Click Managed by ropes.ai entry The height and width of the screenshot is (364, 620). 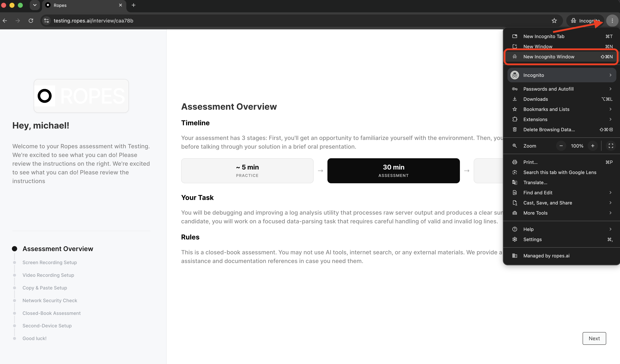coord(562,256)
